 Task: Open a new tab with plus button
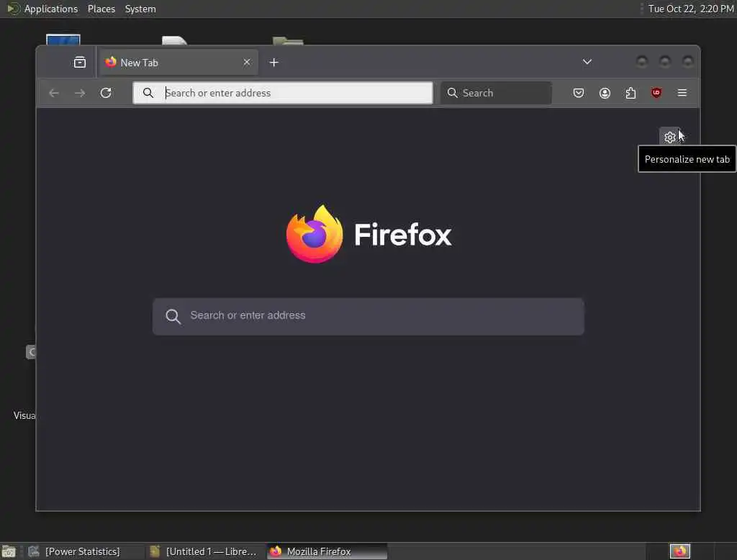tap(274, 62)
